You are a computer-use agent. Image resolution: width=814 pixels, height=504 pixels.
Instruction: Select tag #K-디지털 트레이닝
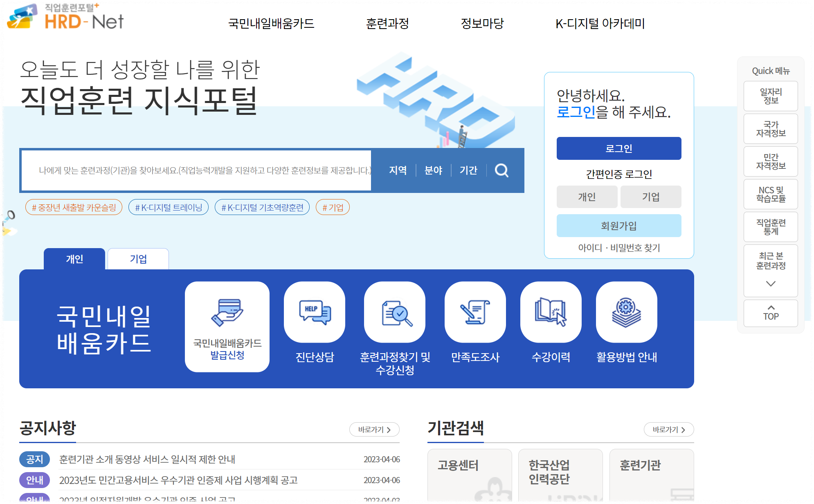pos(169,207)
